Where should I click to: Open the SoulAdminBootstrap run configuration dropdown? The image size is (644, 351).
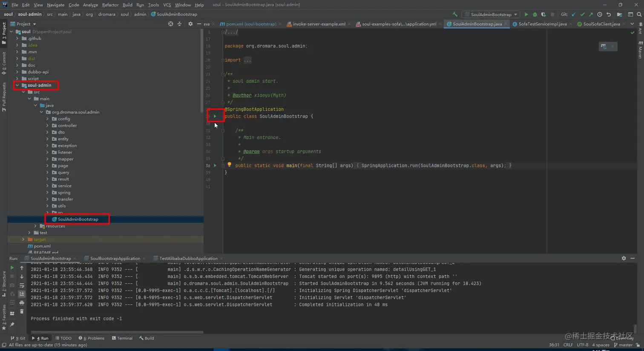click(x=491, y=14)
